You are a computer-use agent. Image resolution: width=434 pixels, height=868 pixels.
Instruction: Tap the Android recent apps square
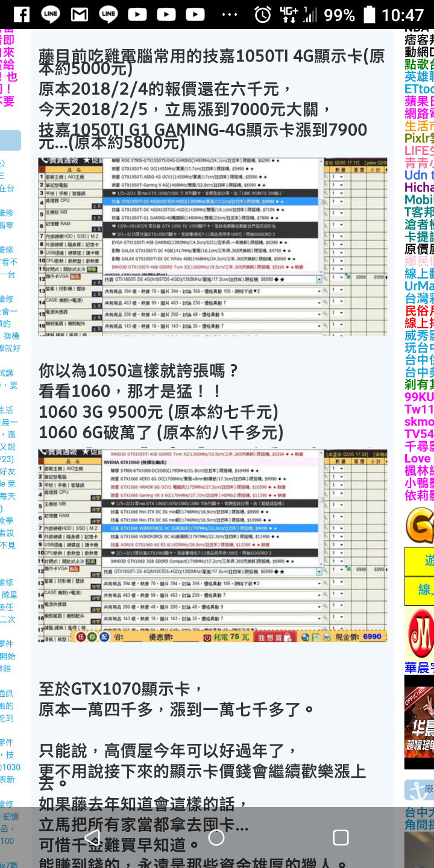341,837
